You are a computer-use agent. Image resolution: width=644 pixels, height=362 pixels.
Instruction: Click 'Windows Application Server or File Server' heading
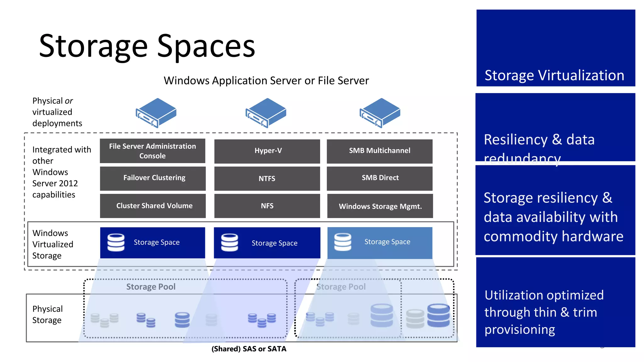(x=266, y=80)
